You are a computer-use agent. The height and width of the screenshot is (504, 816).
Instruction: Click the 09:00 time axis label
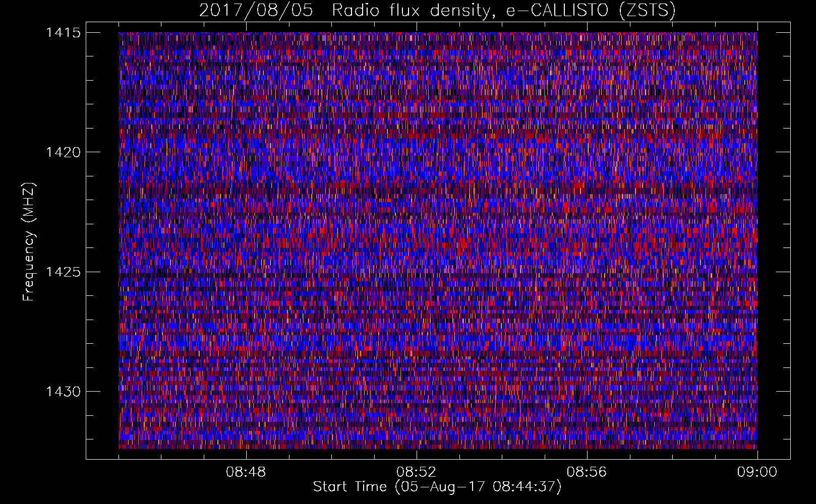757,472
